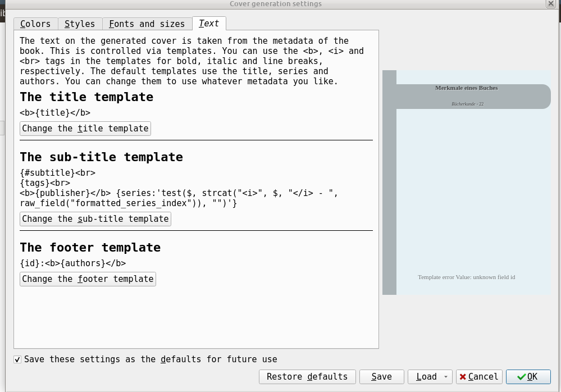Select the Text tab
The width and height of the screenshot is (561, 392).
click(x=209, y=24)
